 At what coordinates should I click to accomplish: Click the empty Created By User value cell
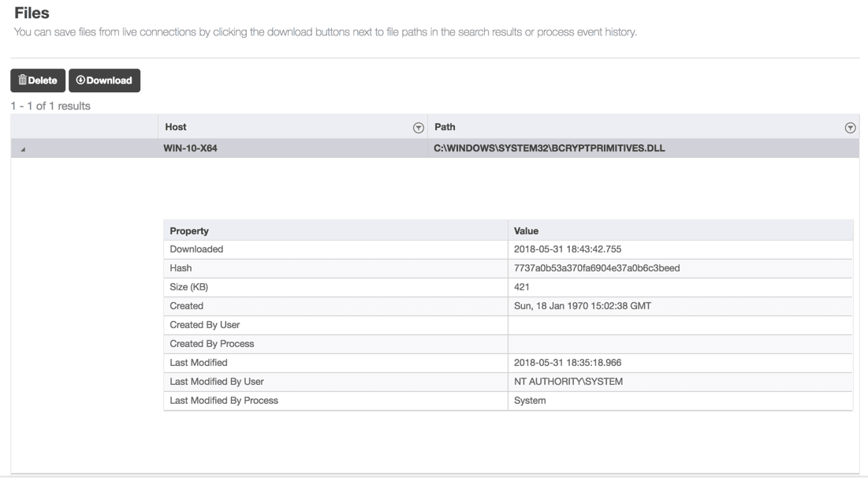(680, 325)
